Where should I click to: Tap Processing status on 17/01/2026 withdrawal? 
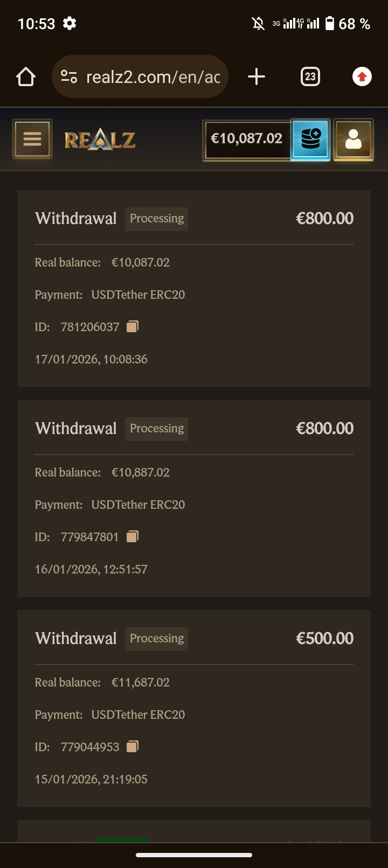click(157, 219)
